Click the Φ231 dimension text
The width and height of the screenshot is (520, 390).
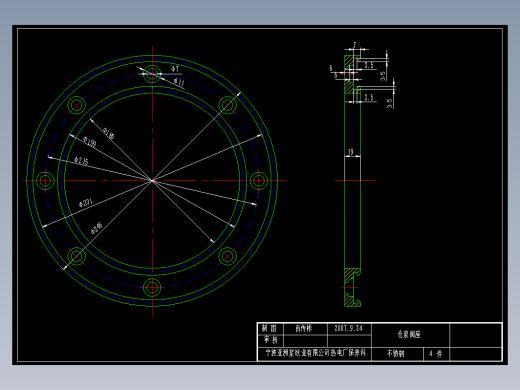85,203
